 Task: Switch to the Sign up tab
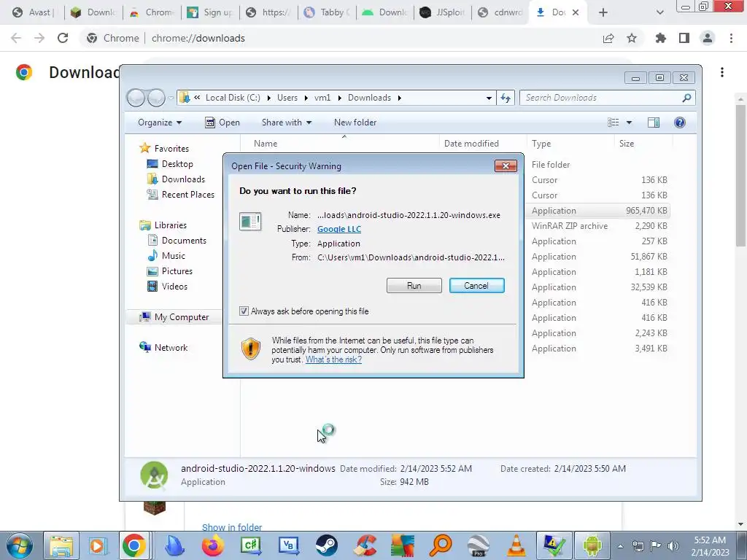(211, 12)
